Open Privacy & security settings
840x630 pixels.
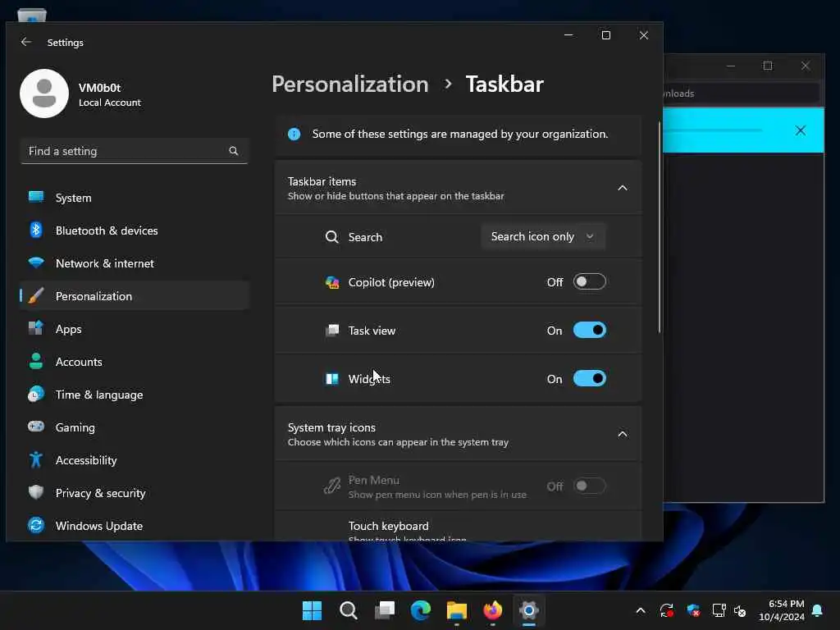(x=135, y=493)
